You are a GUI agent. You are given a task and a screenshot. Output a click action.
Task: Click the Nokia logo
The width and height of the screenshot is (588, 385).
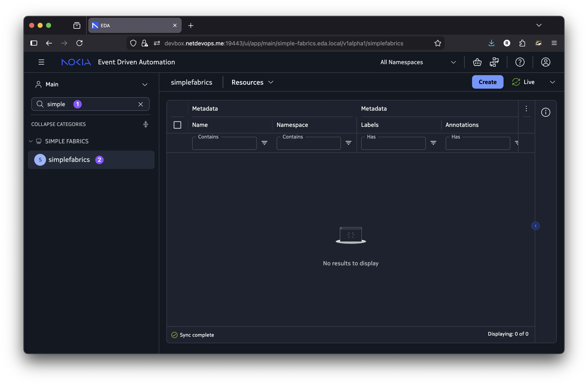point(76,62)
